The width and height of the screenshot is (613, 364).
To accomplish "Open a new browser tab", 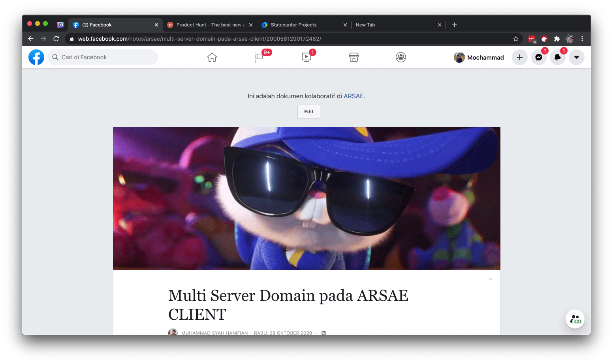I will tap(455, 25).
